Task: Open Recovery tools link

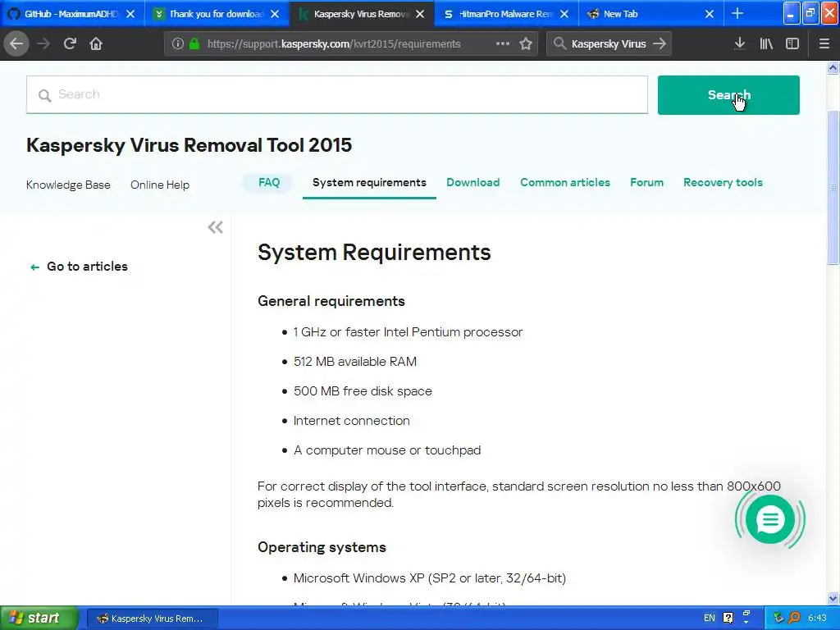Action: (723, 182)
